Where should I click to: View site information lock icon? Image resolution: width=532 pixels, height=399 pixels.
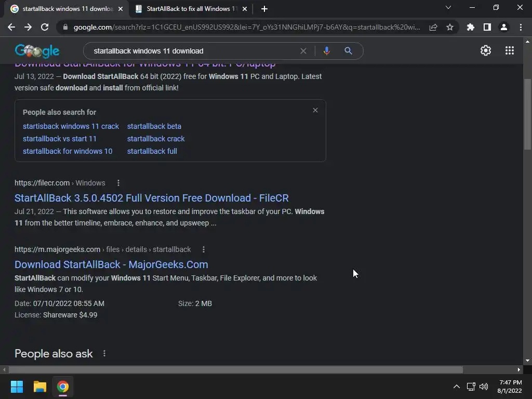65,27
